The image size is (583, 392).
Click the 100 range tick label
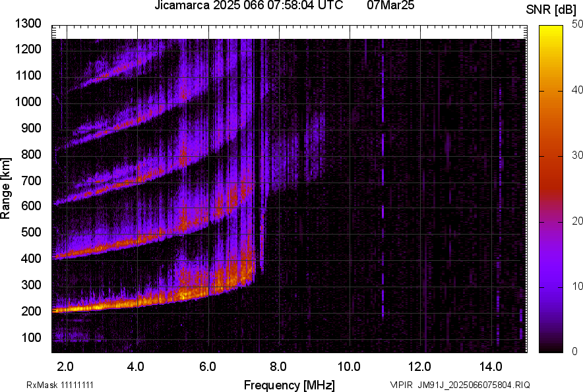tap(31, 337)
